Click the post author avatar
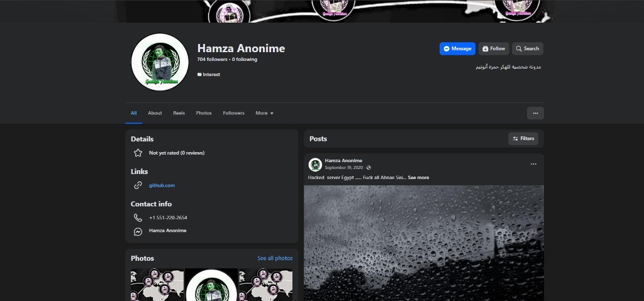 click(x=315, y=164)
